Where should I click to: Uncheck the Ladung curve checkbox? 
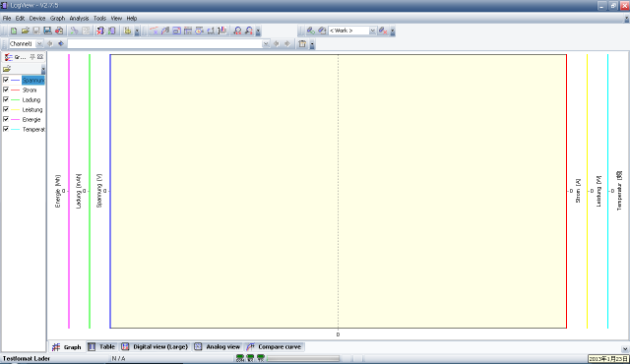click(x=6, y=99)
